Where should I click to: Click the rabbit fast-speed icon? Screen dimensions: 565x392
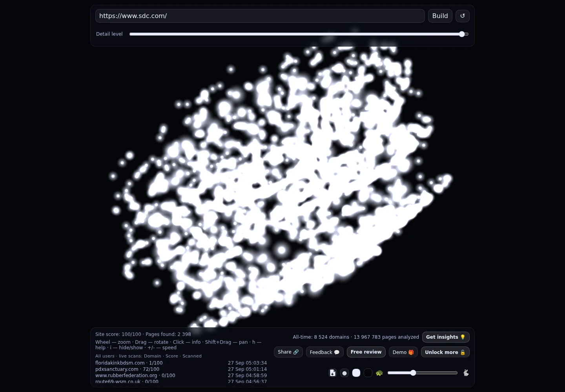point(466,373)
